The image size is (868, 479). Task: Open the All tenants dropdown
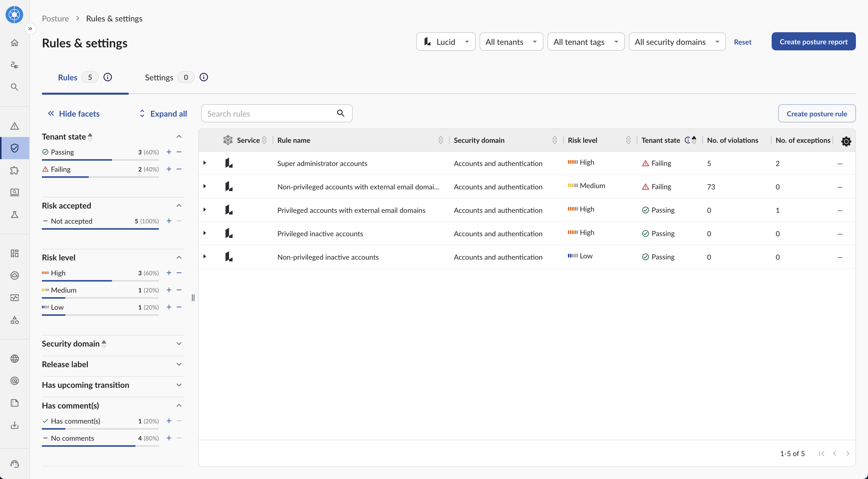511,42
